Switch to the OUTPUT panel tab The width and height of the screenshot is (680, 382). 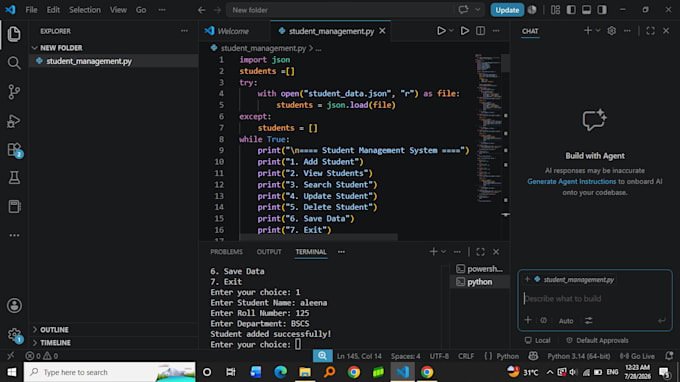pyautogui.click(x=269, y=252)
